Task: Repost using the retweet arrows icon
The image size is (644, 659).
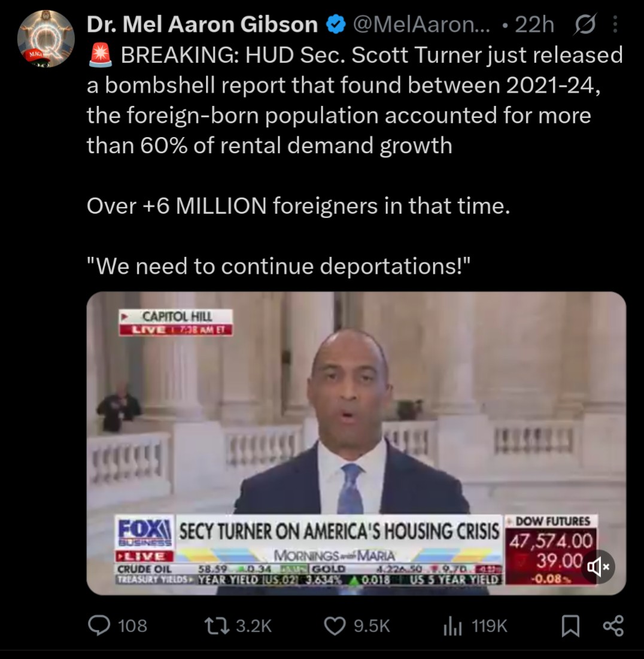Action: pos(217,626)
